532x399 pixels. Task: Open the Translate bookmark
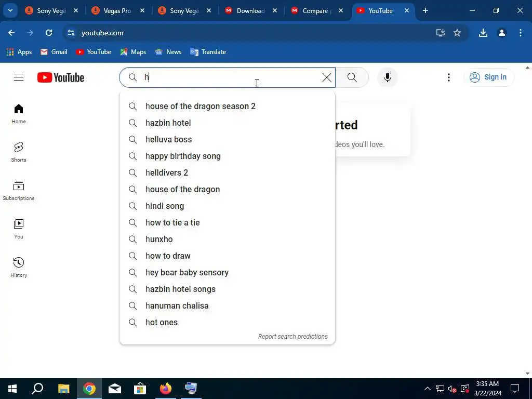click(208, 52)
